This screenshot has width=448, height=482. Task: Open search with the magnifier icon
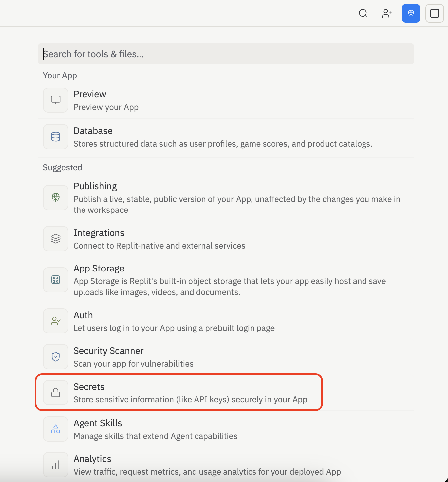coord(363,13)
